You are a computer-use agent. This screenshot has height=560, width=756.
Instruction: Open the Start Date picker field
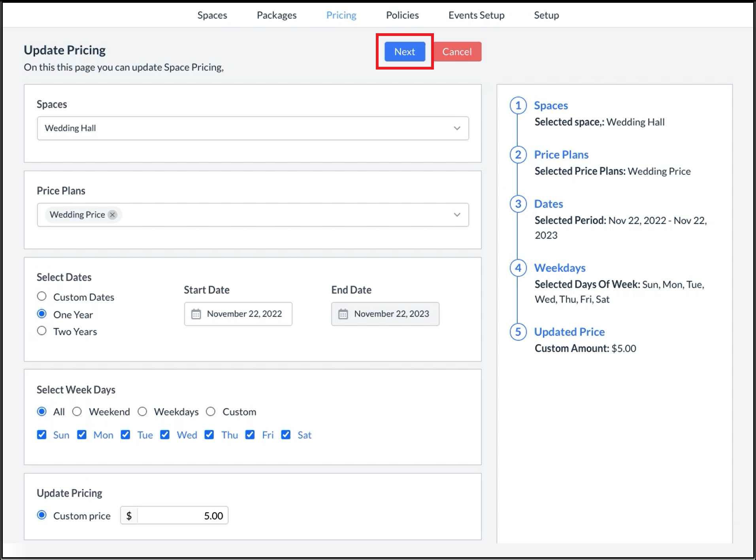click(x=238, y=314)
